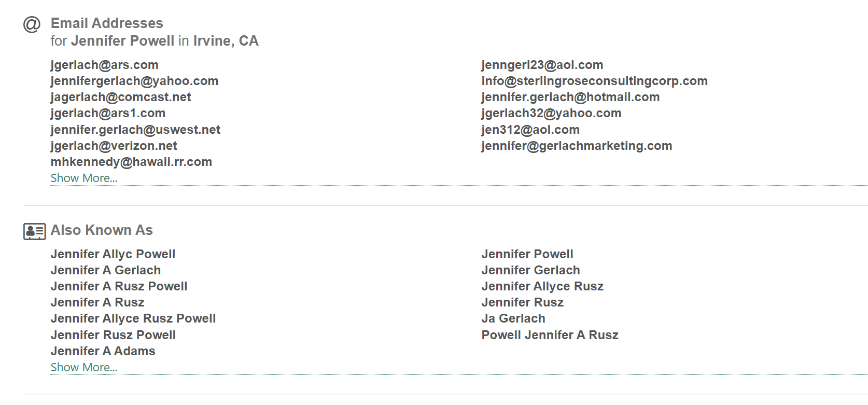Click info@sterlingroseconsultingcorp.com address

[595, 81]
